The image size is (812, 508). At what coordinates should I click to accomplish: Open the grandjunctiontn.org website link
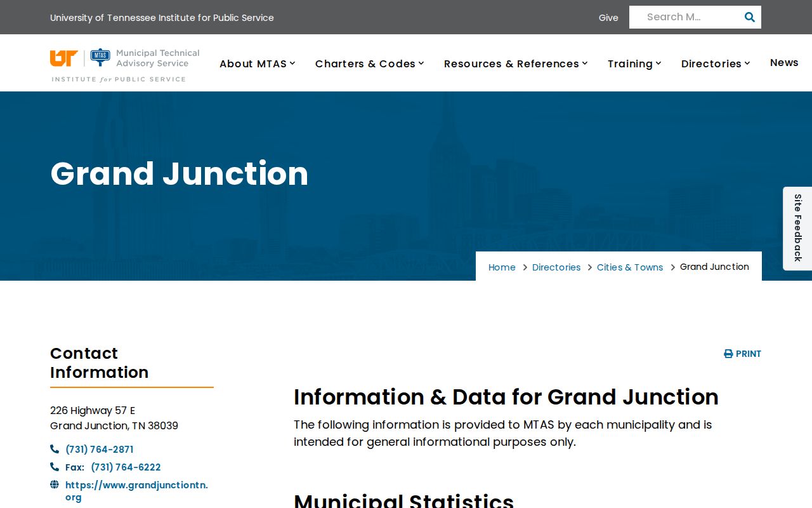pos(136,491)
